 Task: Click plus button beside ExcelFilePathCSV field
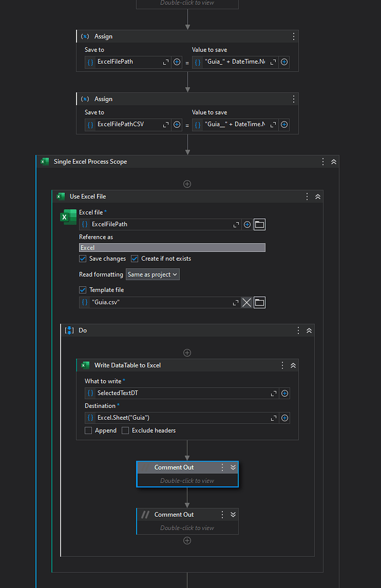177,125
